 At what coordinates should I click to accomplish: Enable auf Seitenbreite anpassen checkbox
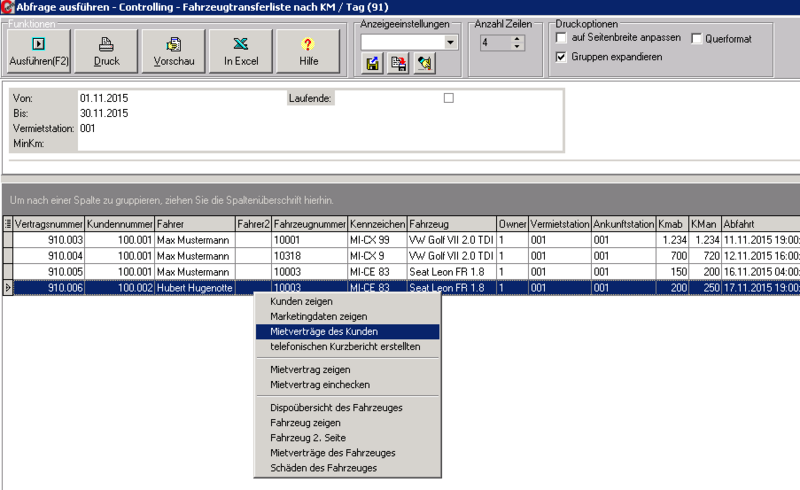(562, 38)
